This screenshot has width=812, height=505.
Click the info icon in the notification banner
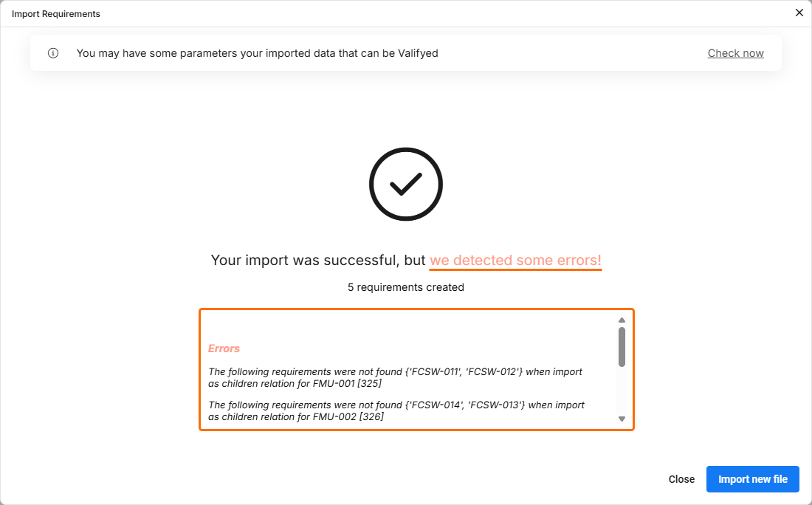(x=53, y=53)
